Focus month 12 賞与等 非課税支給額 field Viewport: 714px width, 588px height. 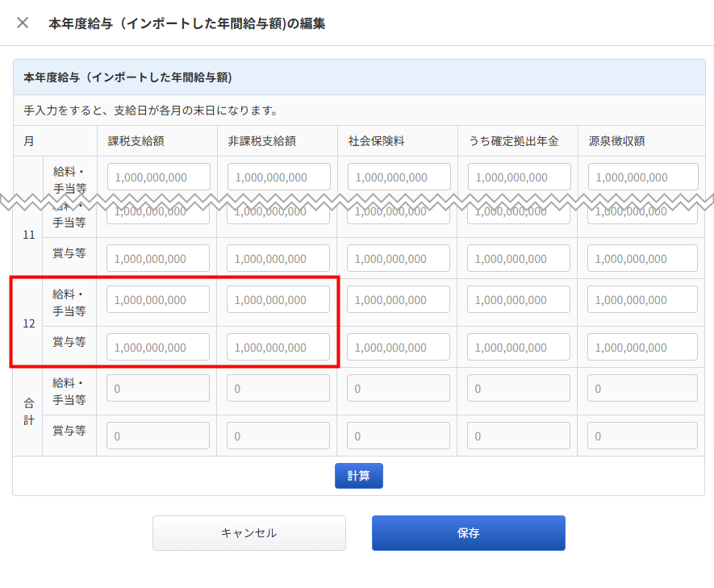278,348
